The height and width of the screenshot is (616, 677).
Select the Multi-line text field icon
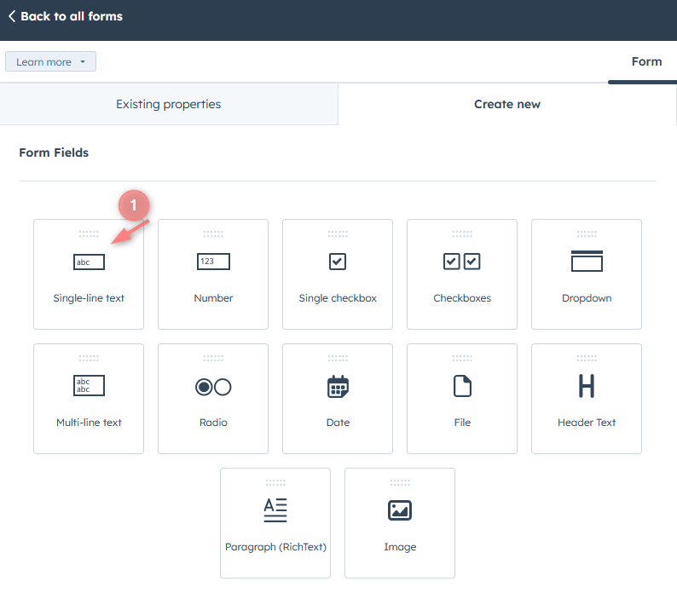pyautogui.click(x=89, y=387)
